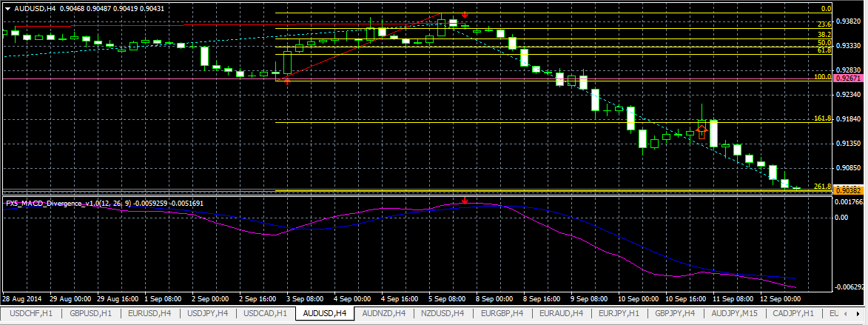Switch to the EURJPY,H1 chart tab
Image resolution: width=868 pixels, height=325 pixels.
click(620, 313)
